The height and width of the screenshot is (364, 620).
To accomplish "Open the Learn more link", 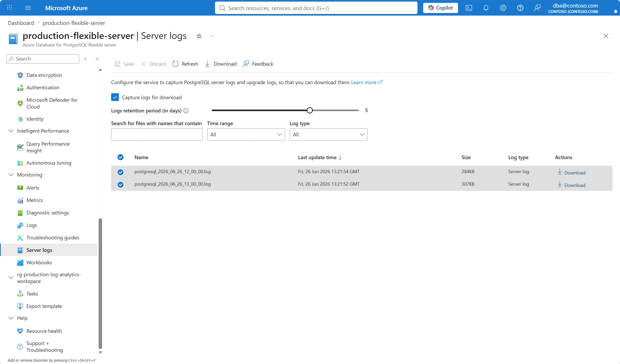I will pyautogui.click(x=367, y=82).
